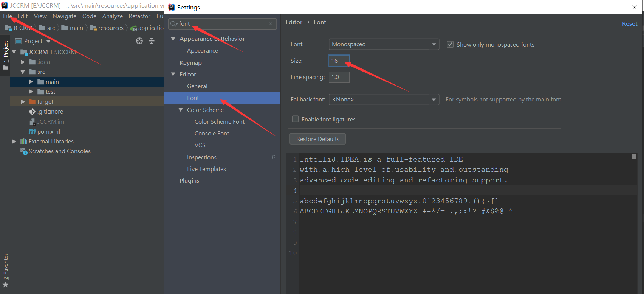Enable font ligatures checkbox
The height and width of the screenshot is (294, 644).
click(295, 119)
